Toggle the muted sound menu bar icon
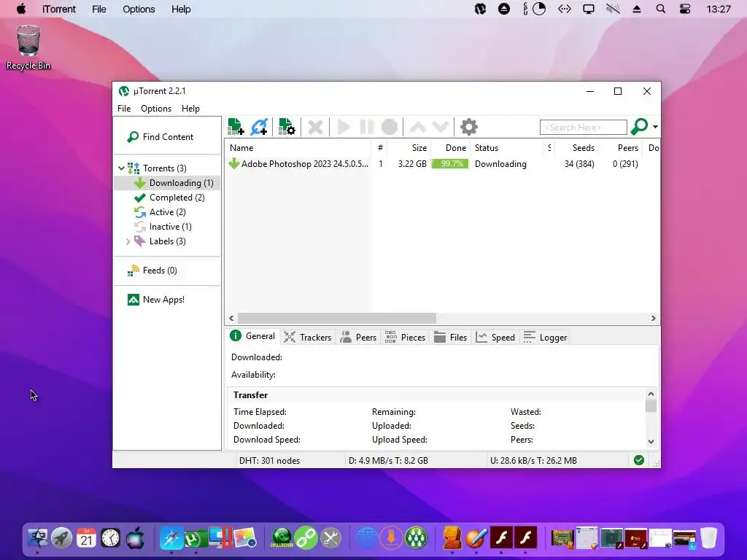The image size is (747, 560). click(x=613, y=9)
